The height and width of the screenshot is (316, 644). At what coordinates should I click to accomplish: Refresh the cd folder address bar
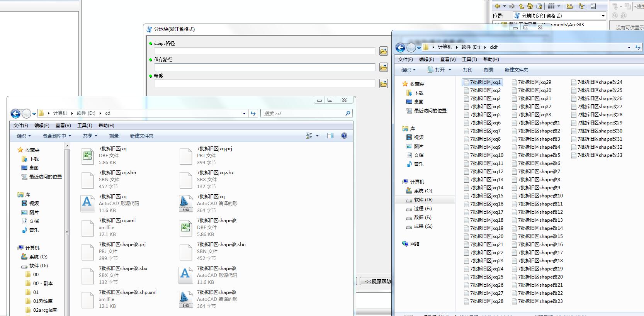click(x=253, y=113)
